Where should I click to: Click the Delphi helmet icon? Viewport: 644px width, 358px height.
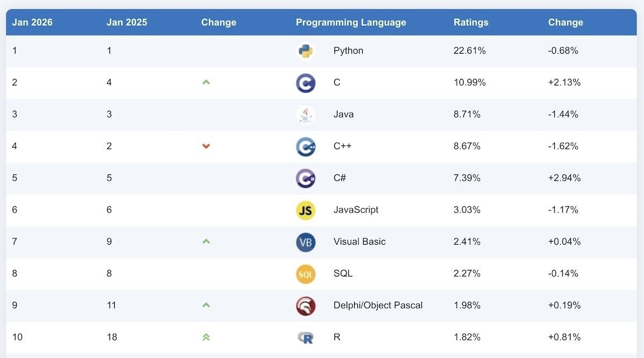click(305, 305)
